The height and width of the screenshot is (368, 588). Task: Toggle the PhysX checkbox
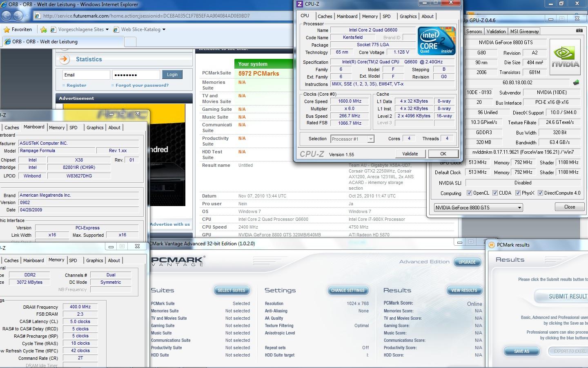pos(518,193)
